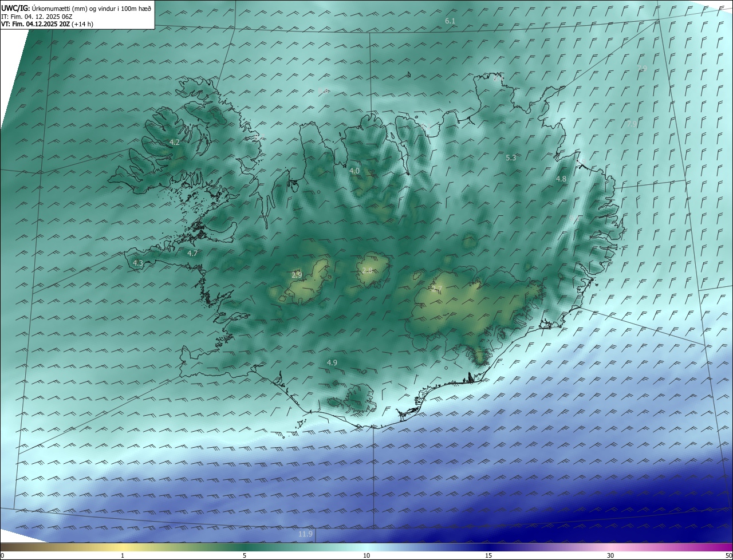Click the title 'Úrkomumætti (mm) og vindur í 100m hæð'
Image resolution: width=733 pixels, height=560 pixels.
coord(91,8)
